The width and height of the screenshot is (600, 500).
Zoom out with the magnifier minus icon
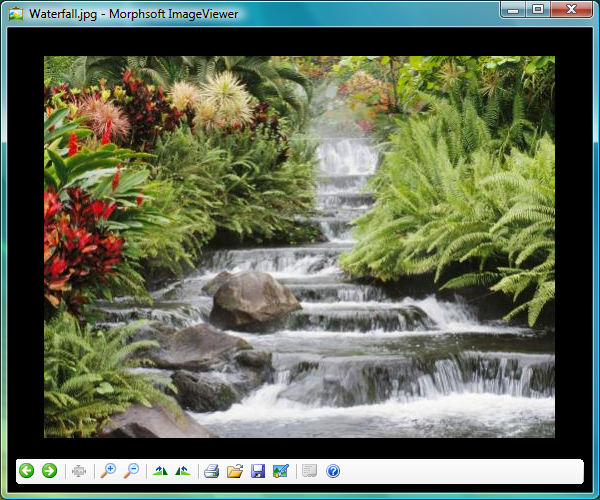[131, 471]
